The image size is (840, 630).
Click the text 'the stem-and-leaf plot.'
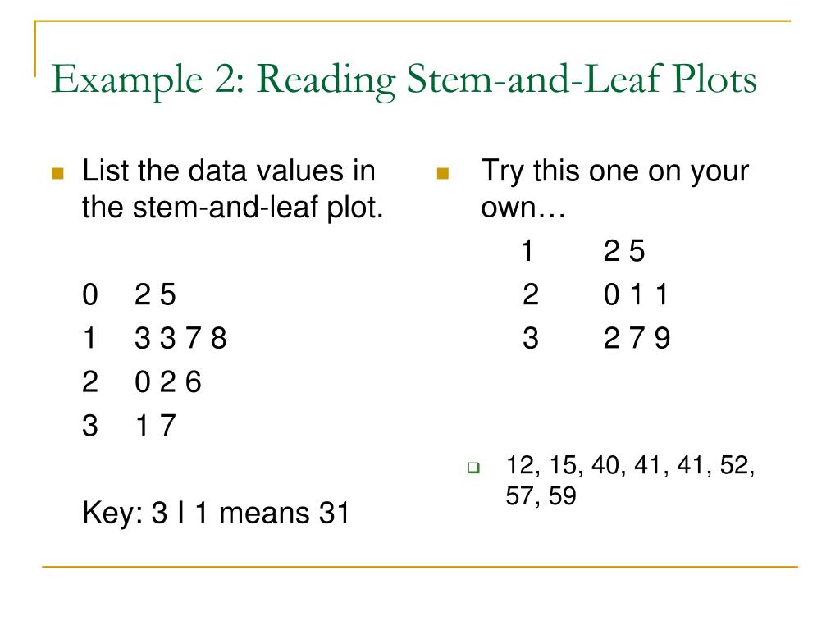[x=233, y=208]
